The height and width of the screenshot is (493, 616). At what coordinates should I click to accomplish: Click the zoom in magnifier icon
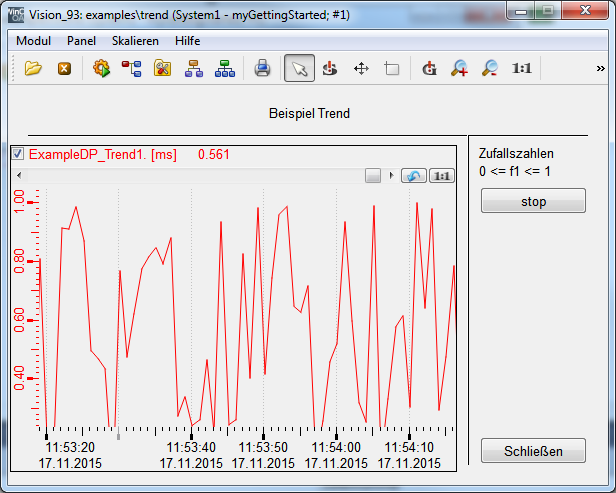pyautogui.click(x=460, y=68)
